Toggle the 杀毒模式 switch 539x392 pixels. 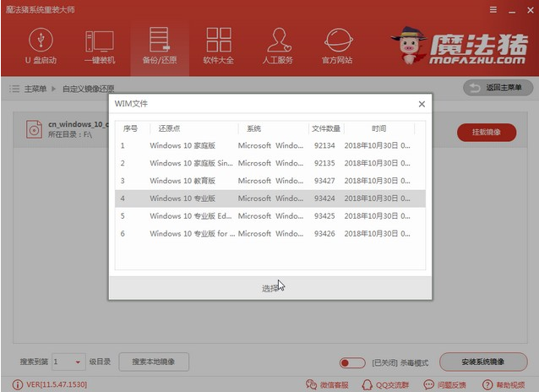(x=351, y=362)
